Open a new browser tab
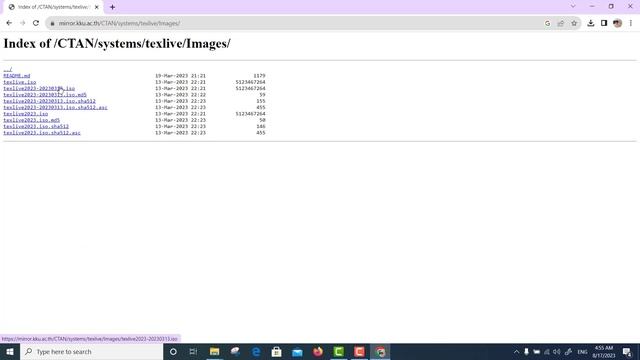Image resolution: width=640 pixels, height=360 pixels. pyautogui.click(x=112, y=7)
